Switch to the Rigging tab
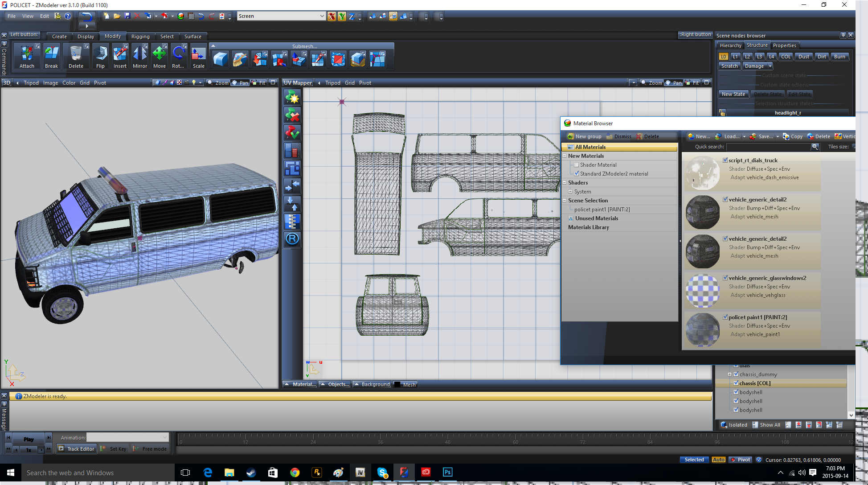Viewport: 868px width, 485px height. (x=140, y=37)
